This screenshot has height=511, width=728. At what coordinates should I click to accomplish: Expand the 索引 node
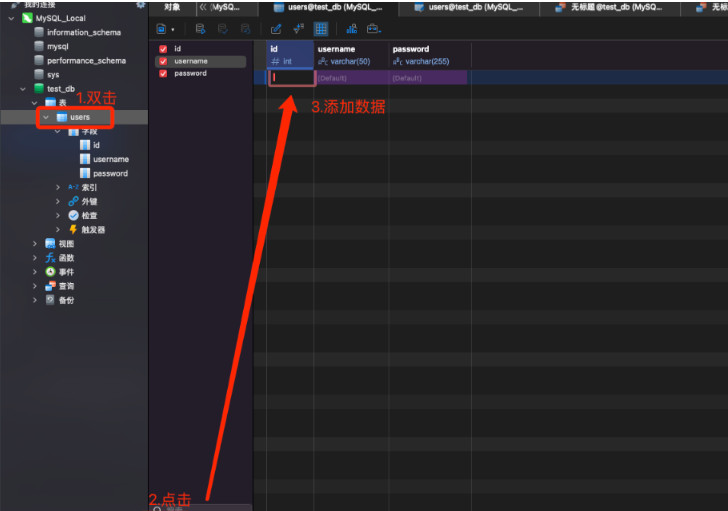58,188
